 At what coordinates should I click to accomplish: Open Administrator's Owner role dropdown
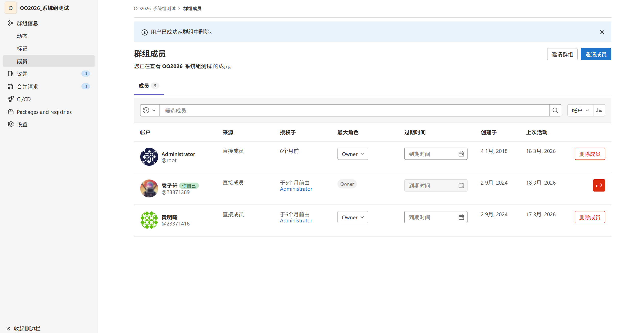[x=352, y=154]
